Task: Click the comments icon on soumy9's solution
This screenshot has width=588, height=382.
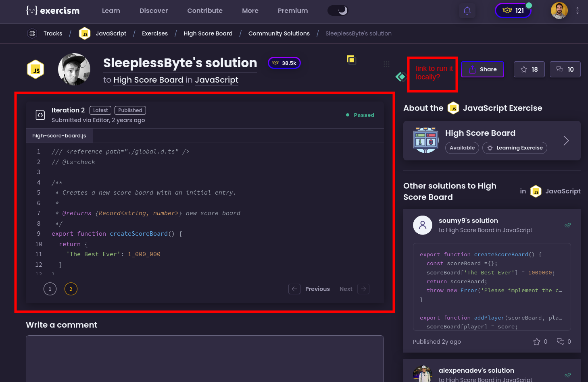Action: [x=561, y=342]
